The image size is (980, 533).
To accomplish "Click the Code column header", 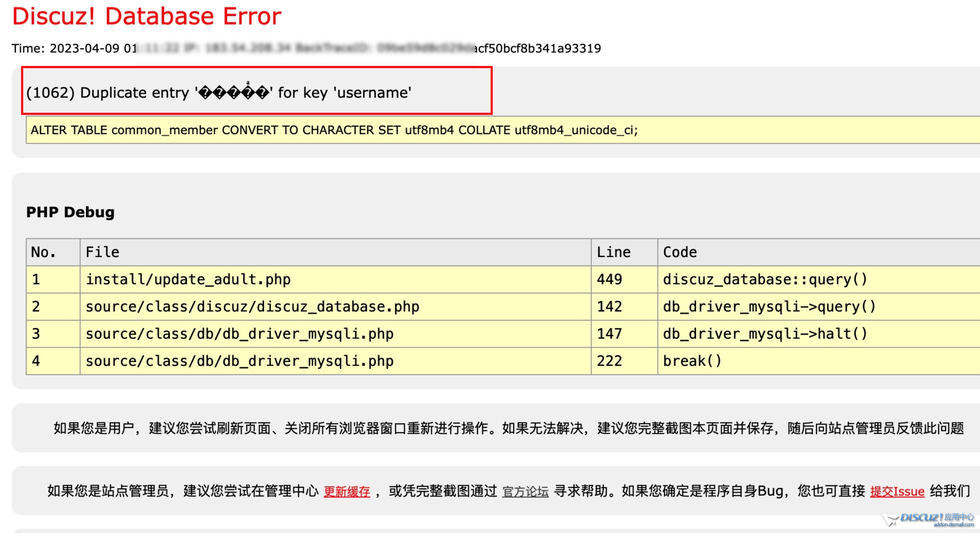I will 680,253.
